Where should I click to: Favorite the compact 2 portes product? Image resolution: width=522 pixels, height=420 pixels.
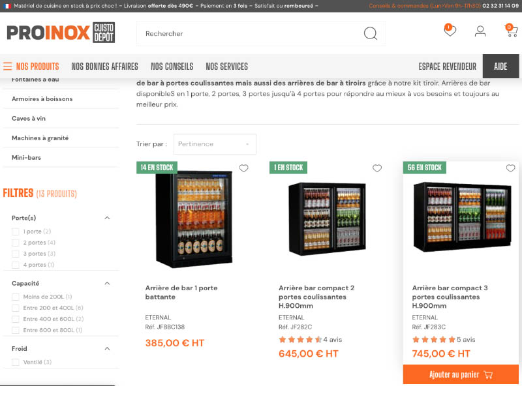[377, 168]
